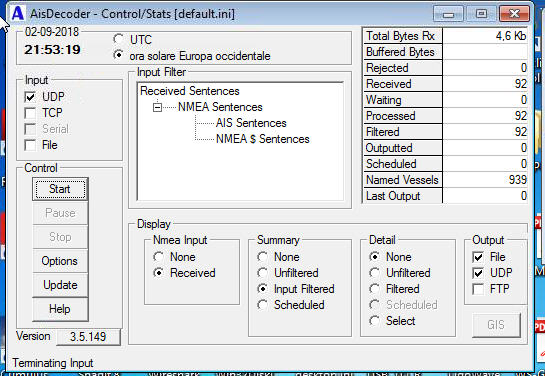Set Summary display to None
The height and width of the screenshot is (376, 545).
pyautogui.click(x=262, y=257)
